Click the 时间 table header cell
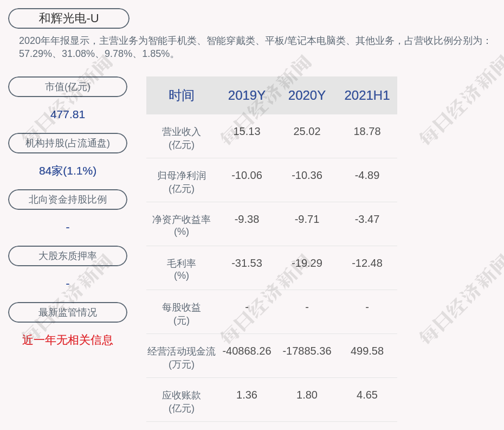 point(181,95)
